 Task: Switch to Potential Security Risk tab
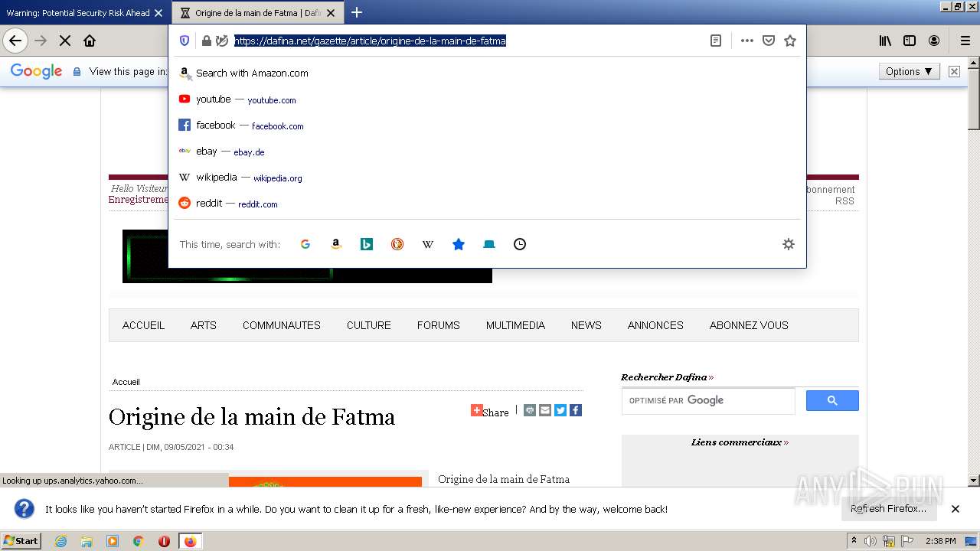point(78,13)
